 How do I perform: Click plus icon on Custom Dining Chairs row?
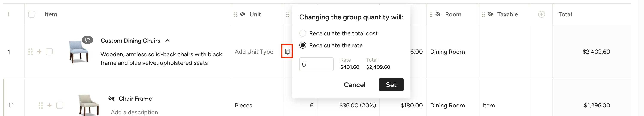click(x=39, y=52)
